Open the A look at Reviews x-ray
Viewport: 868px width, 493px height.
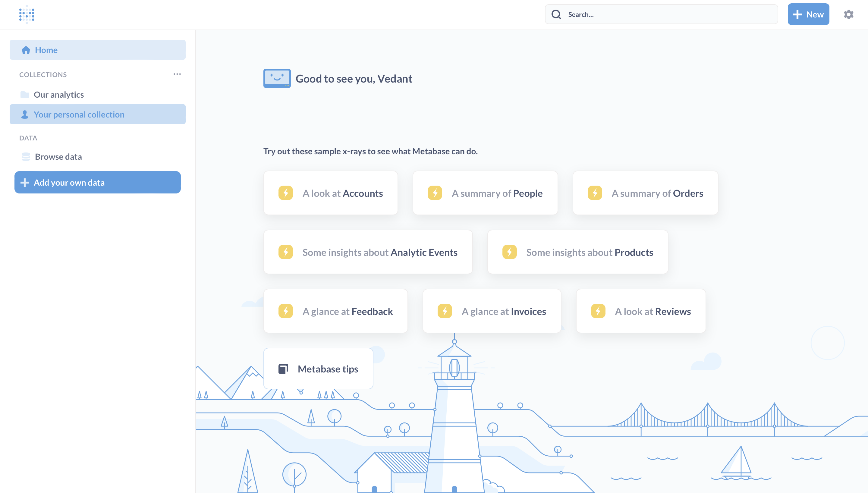(641, 311)
